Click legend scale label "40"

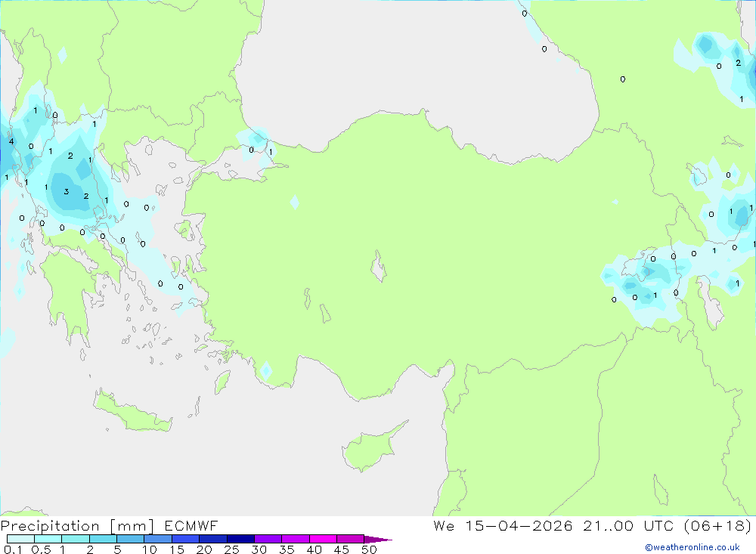pos(314,549)
